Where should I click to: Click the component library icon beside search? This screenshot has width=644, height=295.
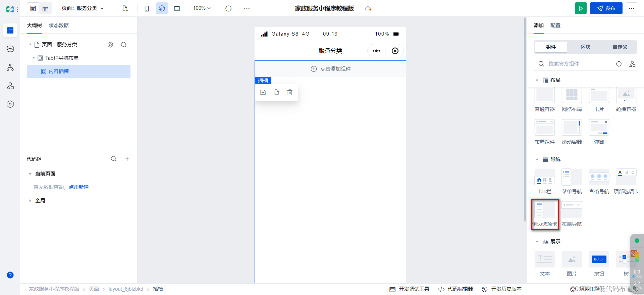pyautogui.click(x=632, y=64)
